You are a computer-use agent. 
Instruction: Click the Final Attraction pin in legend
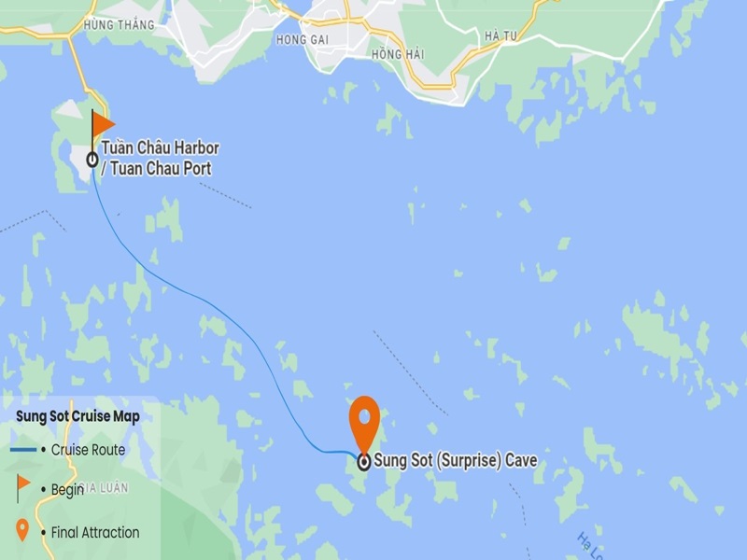click(22, 530)
